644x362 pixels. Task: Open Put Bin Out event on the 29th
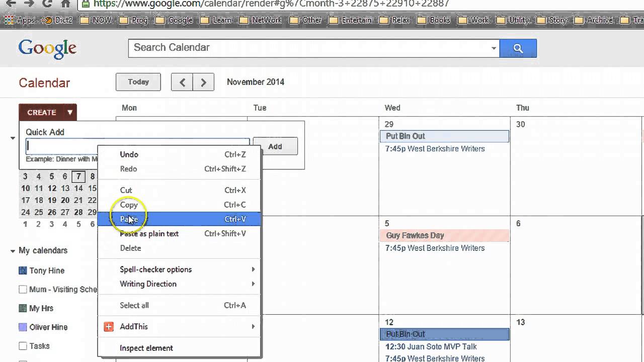coord(444,136)
